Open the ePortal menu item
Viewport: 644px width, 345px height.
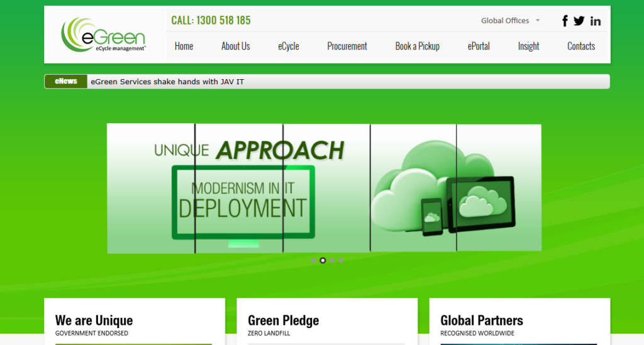479,46
